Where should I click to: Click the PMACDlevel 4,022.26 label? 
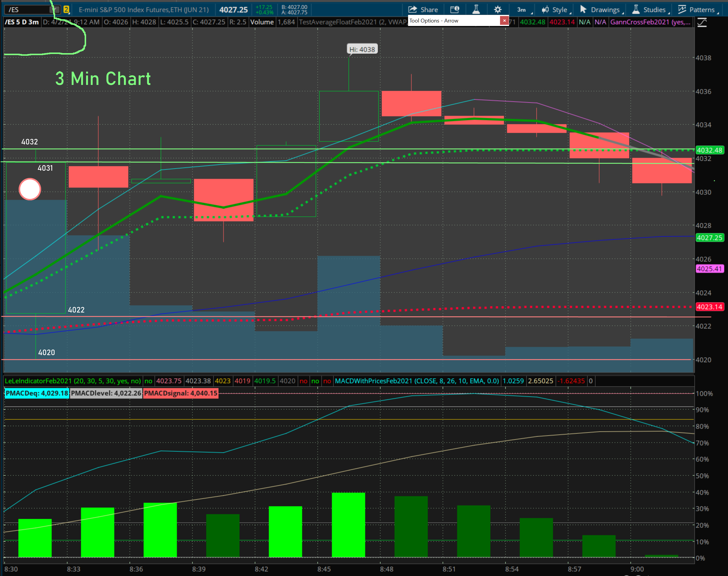click(106, 393)
